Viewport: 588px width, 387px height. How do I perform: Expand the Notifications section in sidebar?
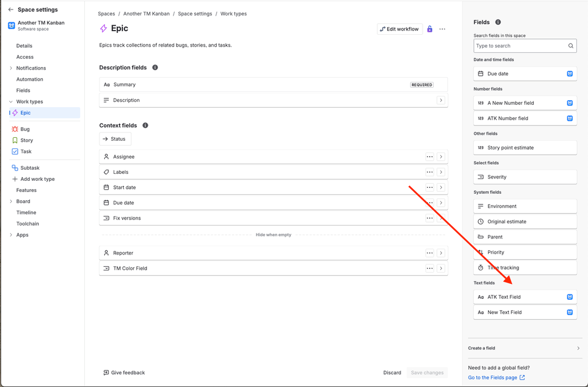click(11, 68)
